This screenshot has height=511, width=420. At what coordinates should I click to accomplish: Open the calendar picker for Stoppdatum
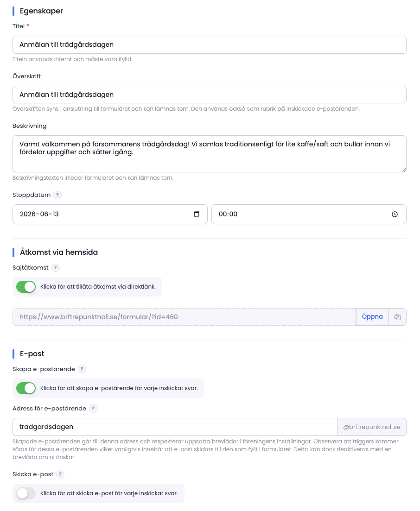coord(196,214)
